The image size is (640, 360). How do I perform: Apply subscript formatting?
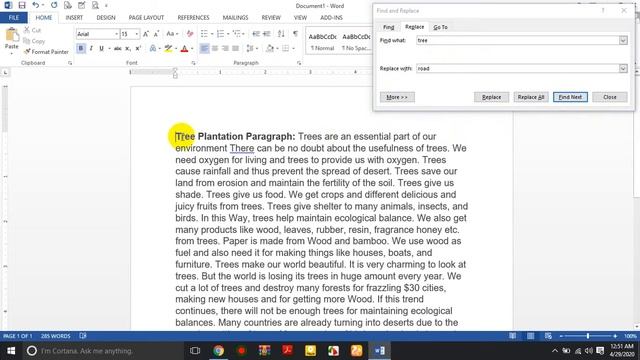[128, 49]
